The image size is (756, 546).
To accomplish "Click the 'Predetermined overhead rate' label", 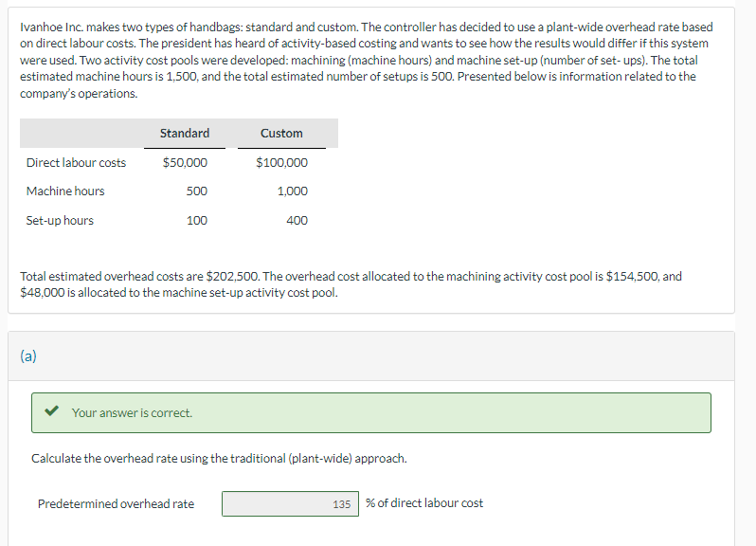I will 117,503.
